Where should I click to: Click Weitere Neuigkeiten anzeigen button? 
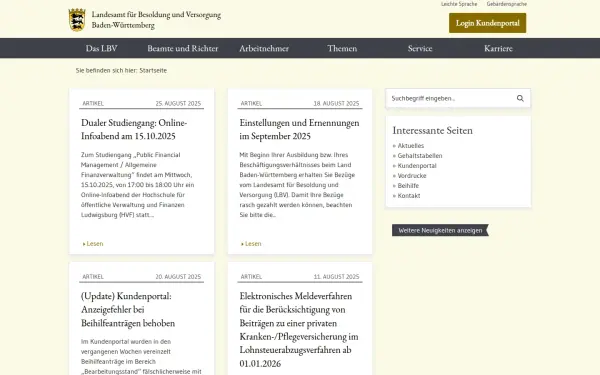(x=440, y=230)
